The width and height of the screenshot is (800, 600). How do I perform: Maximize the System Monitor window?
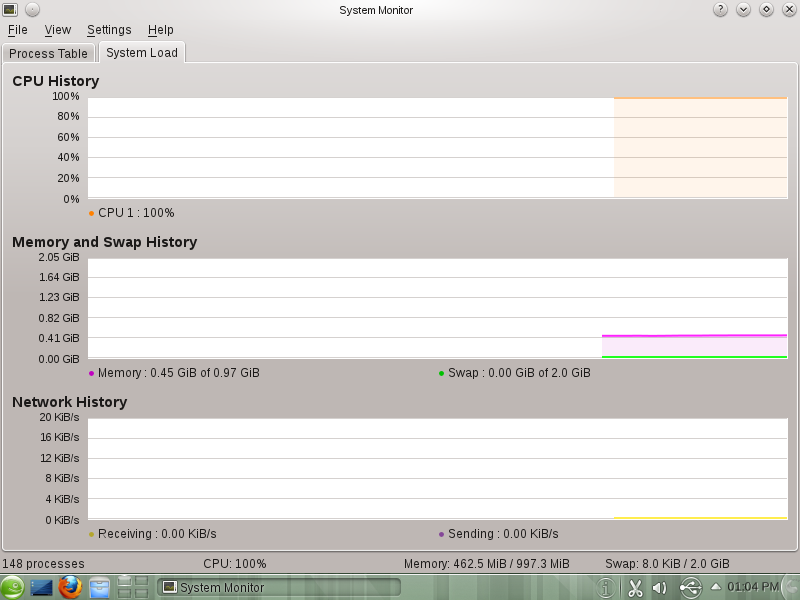tap(766, 10)
